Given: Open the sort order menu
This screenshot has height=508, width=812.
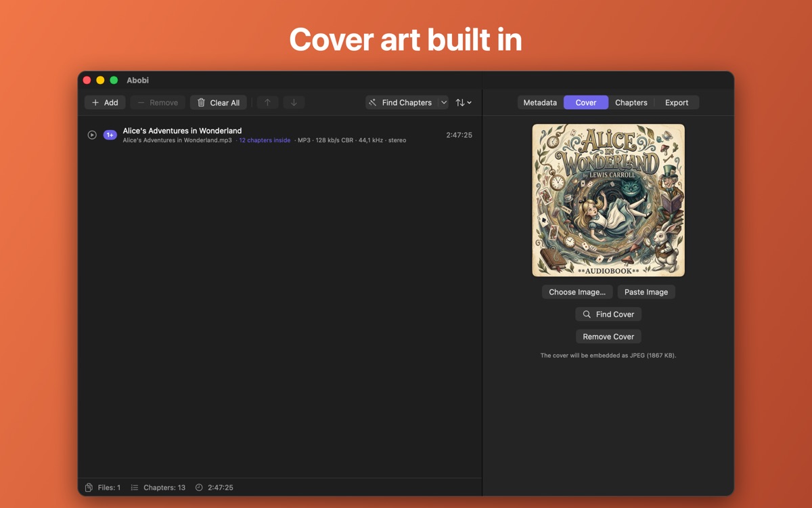Looking at the screenshot, I should (x=464, y=102).
